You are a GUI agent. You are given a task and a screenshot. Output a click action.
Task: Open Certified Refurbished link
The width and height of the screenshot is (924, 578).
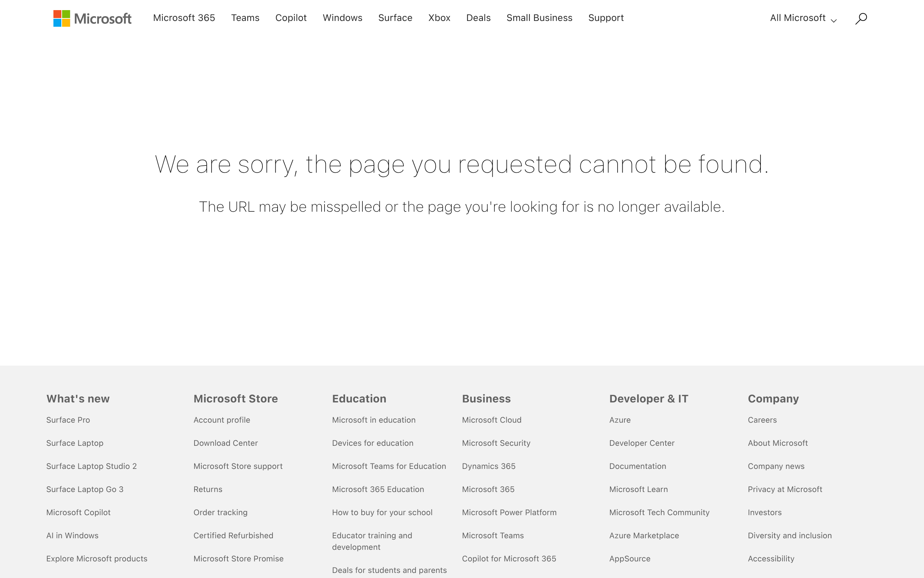(x=233, y=536)
